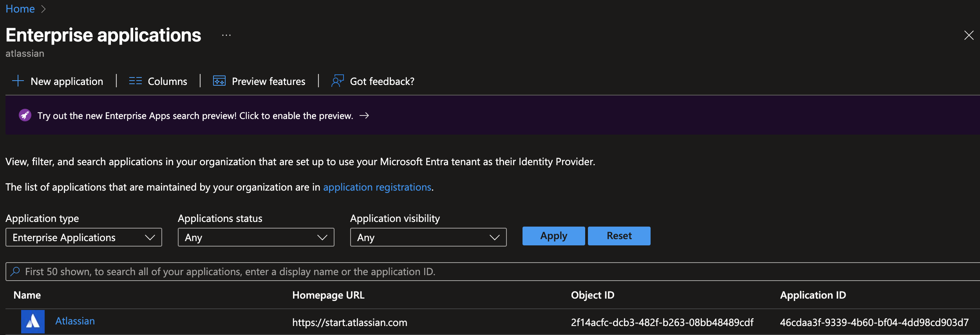The height and width of the screenshot is (335, 980).
Task: Click the Preview features icon
Action: pos(219,81)
